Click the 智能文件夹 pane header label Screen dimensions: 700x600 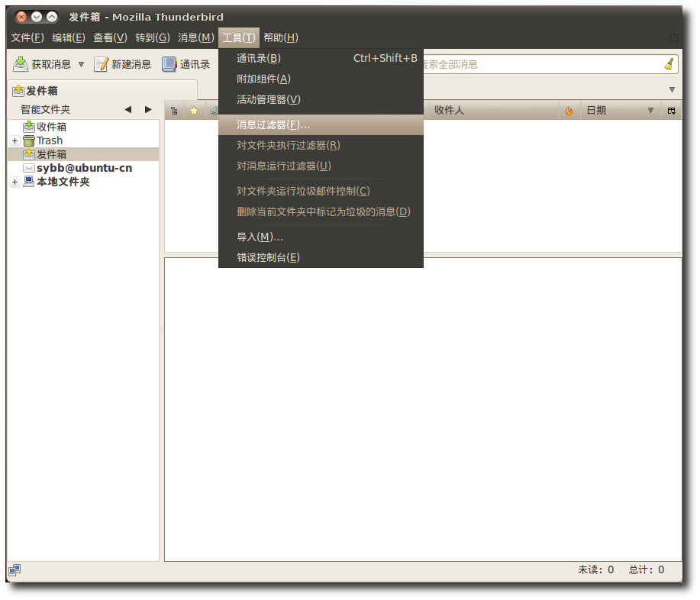(46, 110)
